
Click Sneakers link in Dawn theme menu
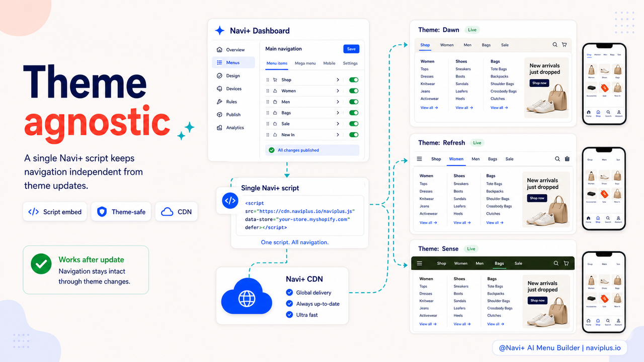tap(463, 69)
